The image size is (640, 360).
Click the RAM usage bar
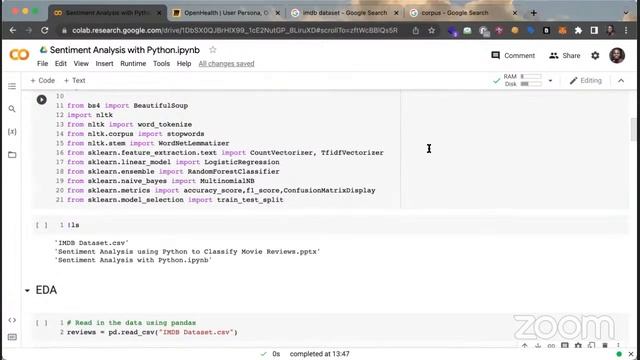(x=531, y=76)
